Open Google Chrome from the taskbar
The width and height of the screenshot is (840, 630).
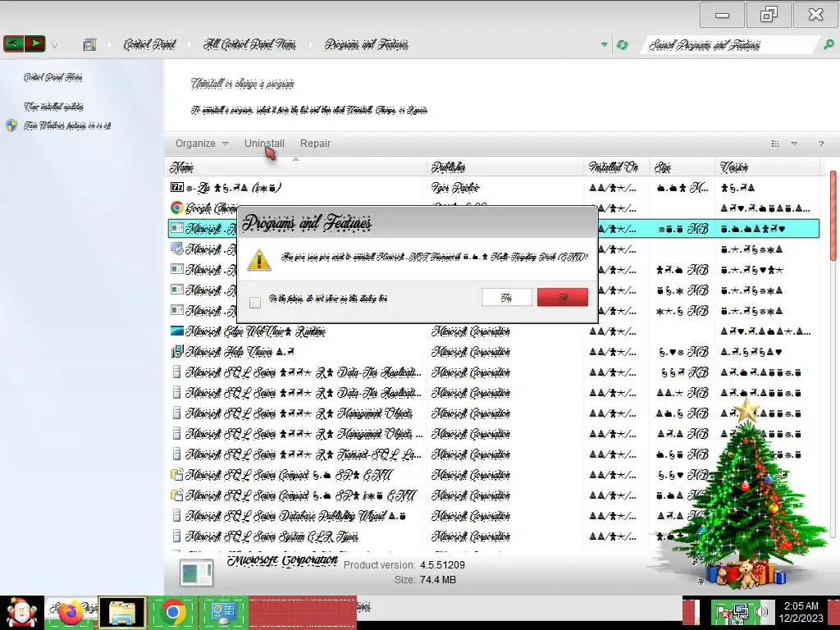pyautogui.click(x=173, y=613)
